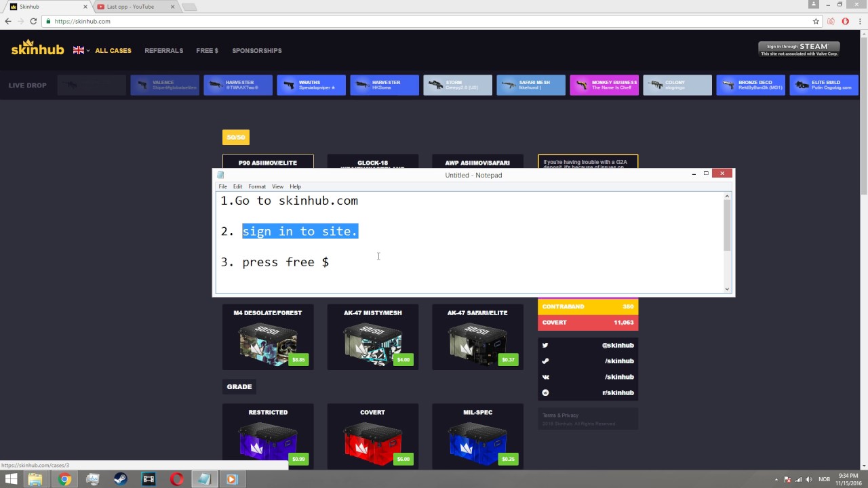This screenshot has width=868, height=488.
Task: Click the Notepad scroll down arrow
Action: point(727,289)
